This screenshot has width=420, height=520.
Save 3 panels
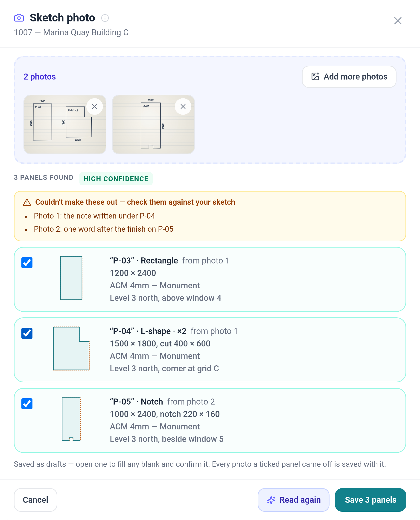[x=370, y=500]
